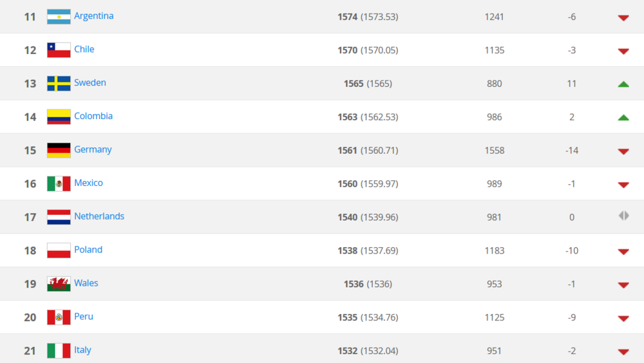Click the Poland flag thumbnail

pos(59,250)
